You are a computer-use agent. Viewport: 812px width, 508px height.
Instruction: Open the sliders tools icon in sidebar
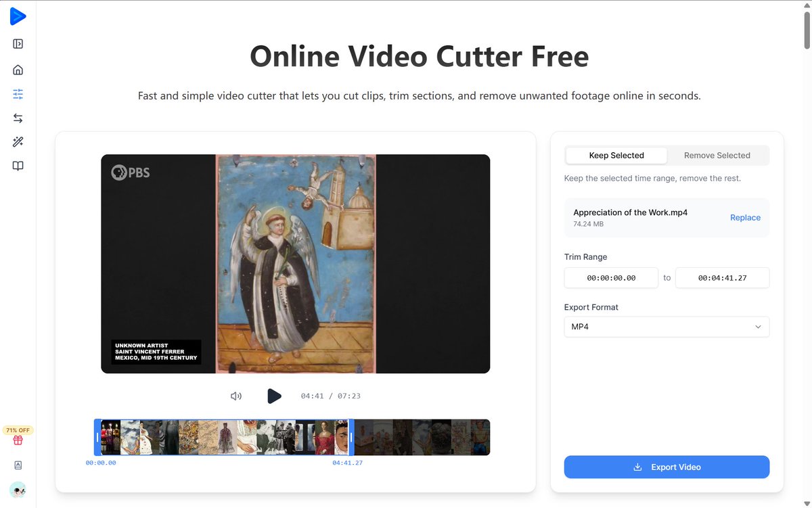(18, 94)
